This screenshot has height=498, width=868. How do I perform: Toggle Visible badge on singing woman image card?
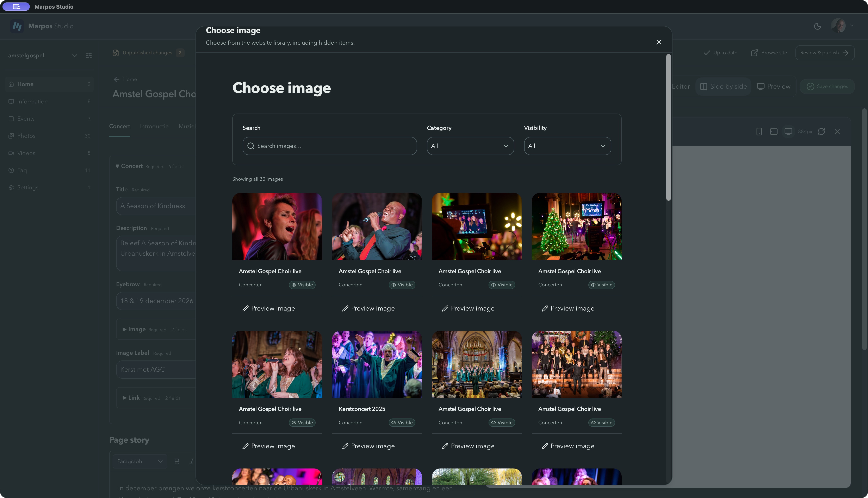[302, 285]
